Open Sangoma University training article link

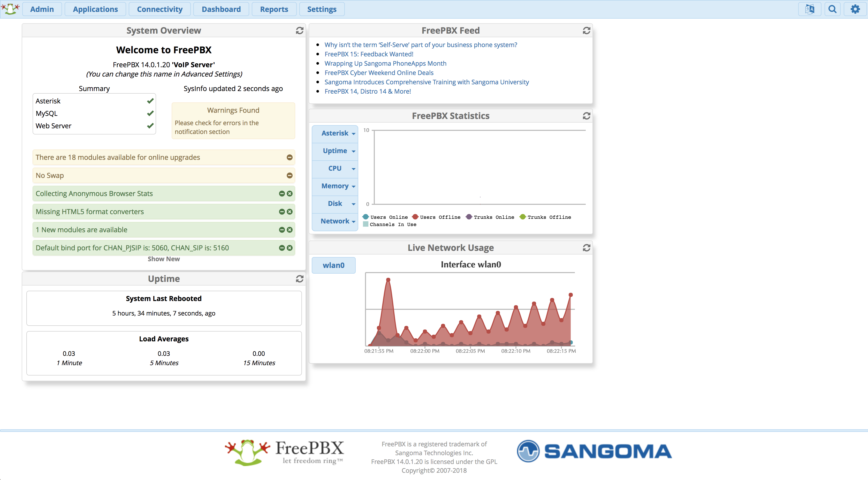point(427,82)
